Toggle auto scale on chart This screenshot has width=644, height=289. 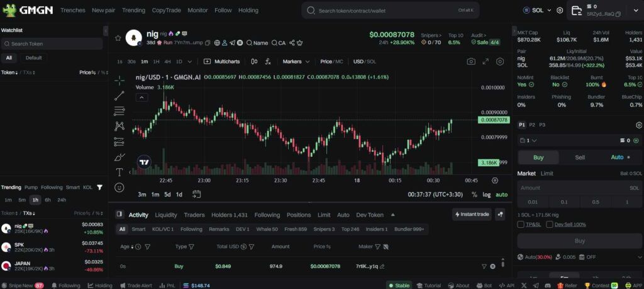(501, 195)
